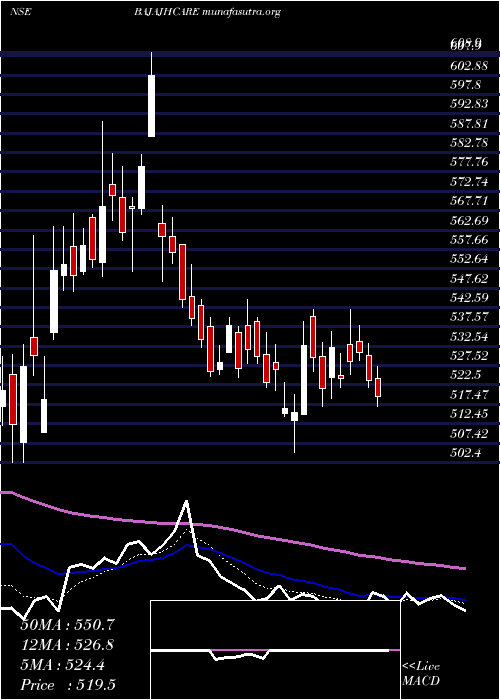Click the 562.69 price label

(x=471, y=221)
